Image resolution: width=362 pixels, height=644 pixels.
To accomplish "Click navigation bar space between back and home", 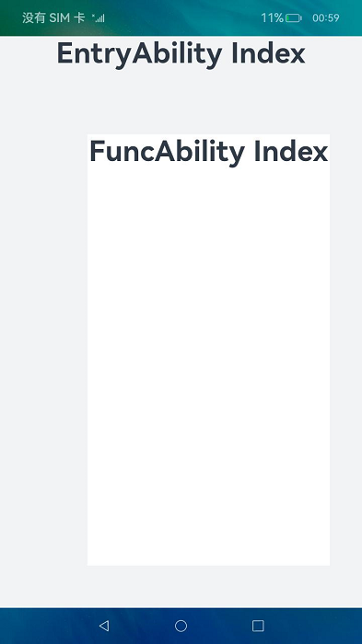I will (143, 626).
